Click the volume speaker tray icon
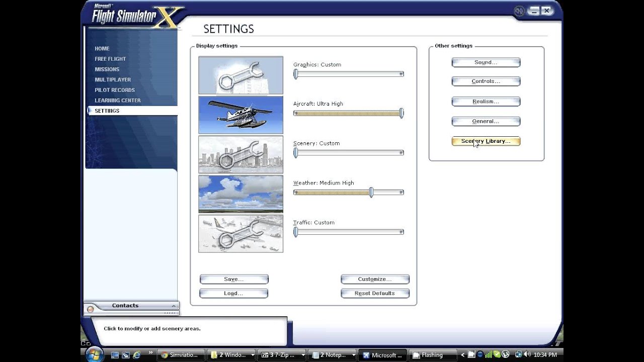This screenshot has width=644, height=362. (527, 354)
